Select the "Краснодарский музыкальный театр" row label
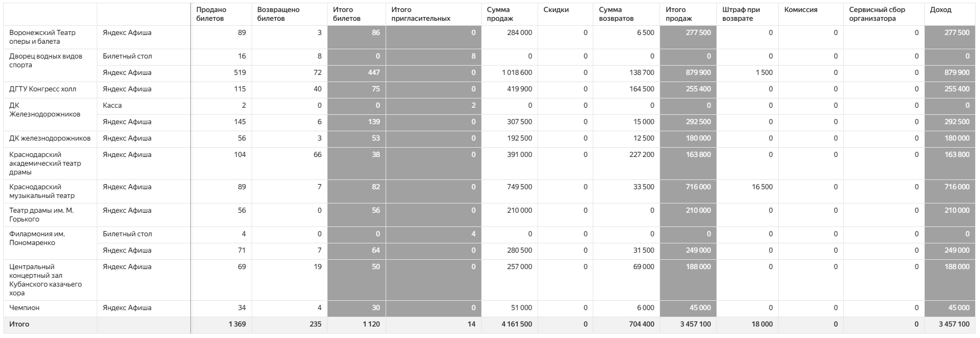 tap(42, 191)
